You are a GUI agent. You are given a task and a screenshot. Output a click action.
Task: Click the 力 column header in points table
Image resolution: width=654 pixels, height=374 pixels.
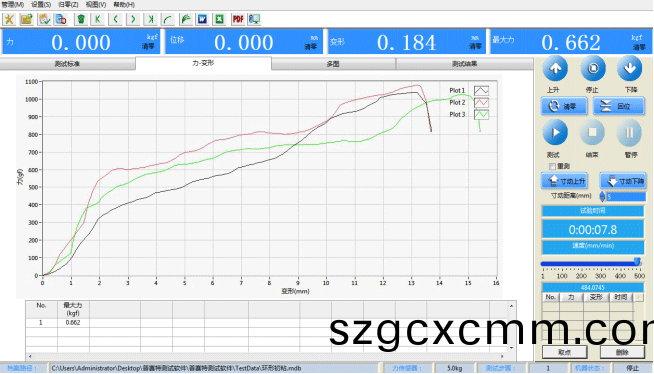pos(571,297)
